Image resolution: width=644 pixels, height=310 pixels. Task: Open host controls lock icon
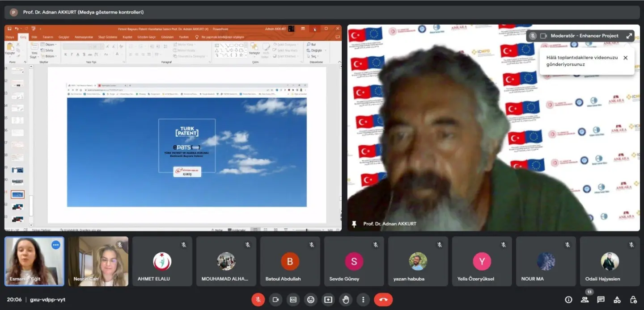pos(633,300)
